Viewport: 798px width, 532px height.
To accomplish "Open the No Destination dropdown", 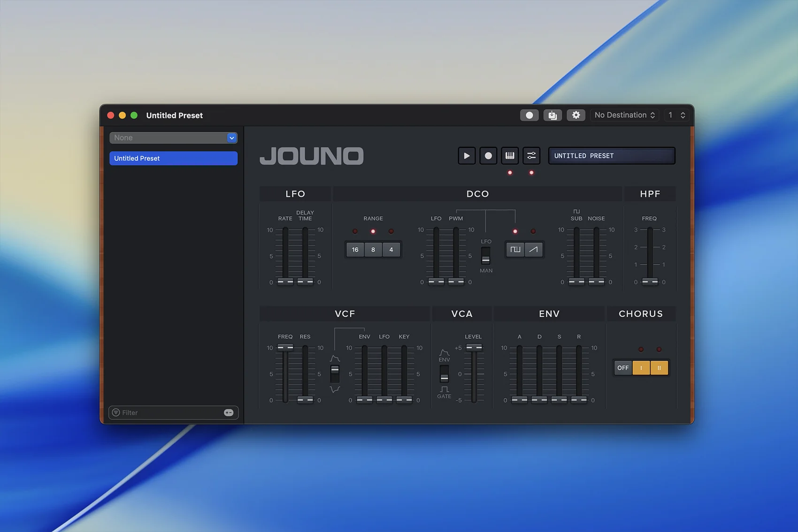I will tap(624, 115).
